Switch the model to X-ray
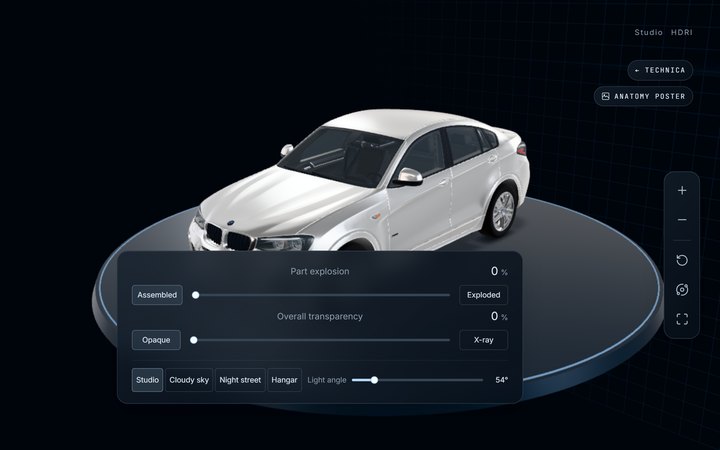This screenshot has width=720, height=450. 484,340
